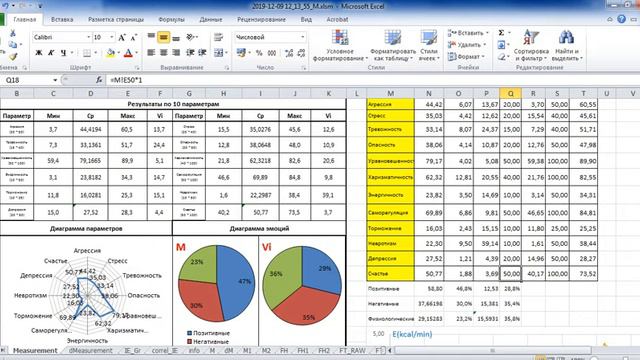Apply underline with the Ч button

(63, 53)
